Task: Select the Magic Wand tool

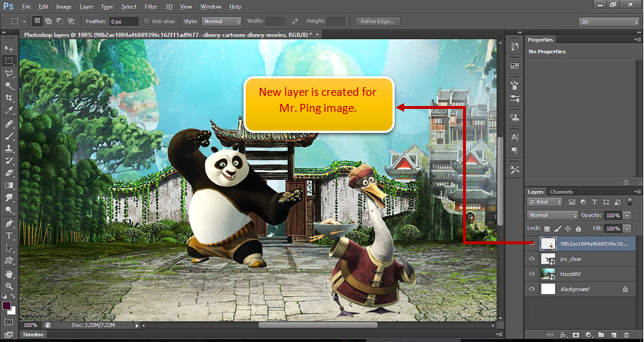Action: [9, 85]
